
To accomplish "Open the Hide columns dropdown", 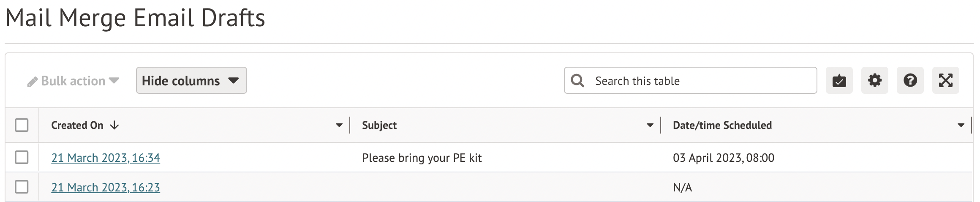I will 191,80.
